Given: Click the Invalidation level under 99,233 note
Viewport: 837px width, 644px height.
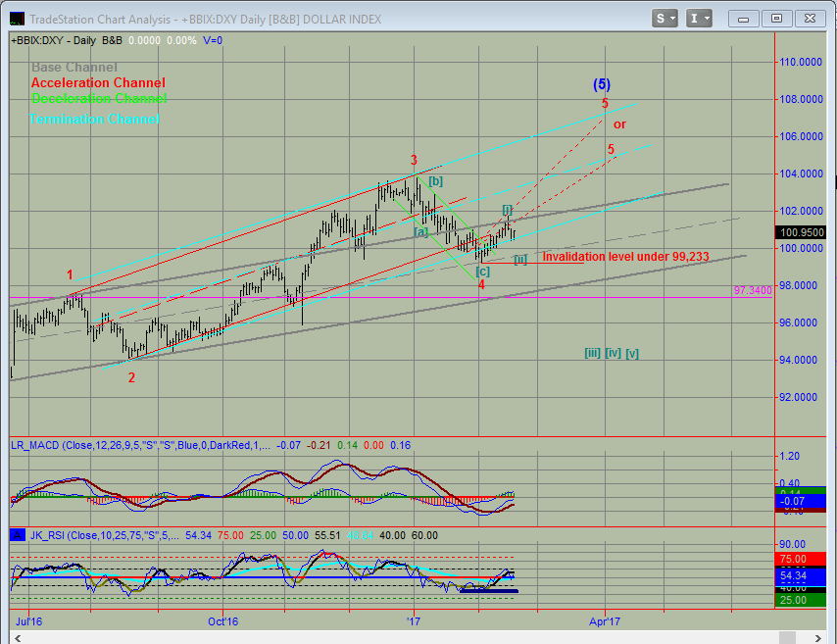Looking at the screenshot, I should [x=625, y=257].
